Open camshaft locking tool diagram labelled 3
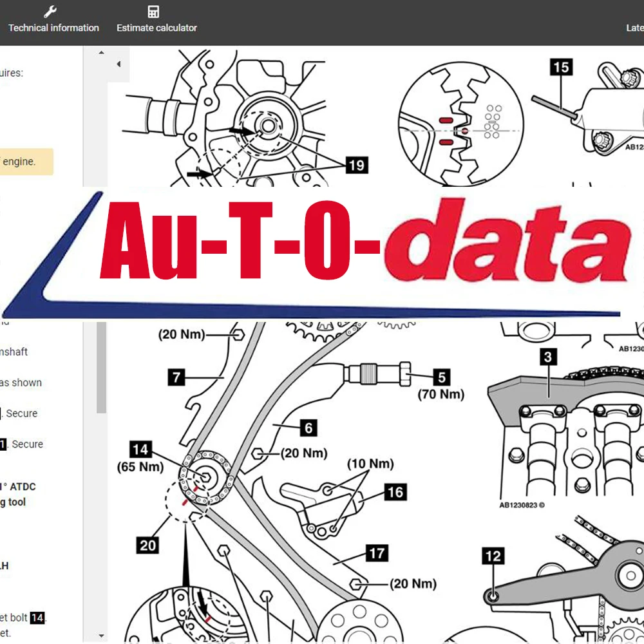This screenshot has height=644, width=644. [x=566, y=427]
